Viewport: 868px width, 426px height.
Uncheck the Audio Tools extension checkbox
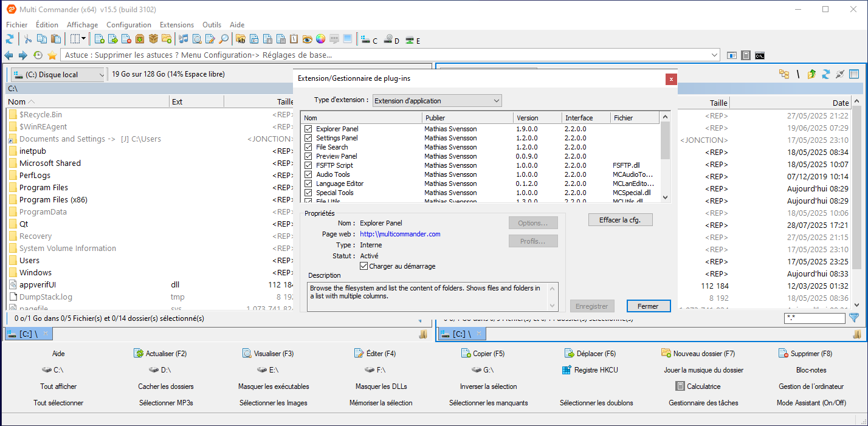(x=308, y=174)
